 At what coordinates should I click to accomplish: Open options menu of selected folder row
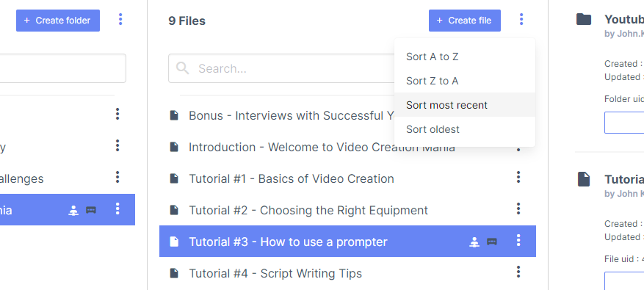pos(117,209)
